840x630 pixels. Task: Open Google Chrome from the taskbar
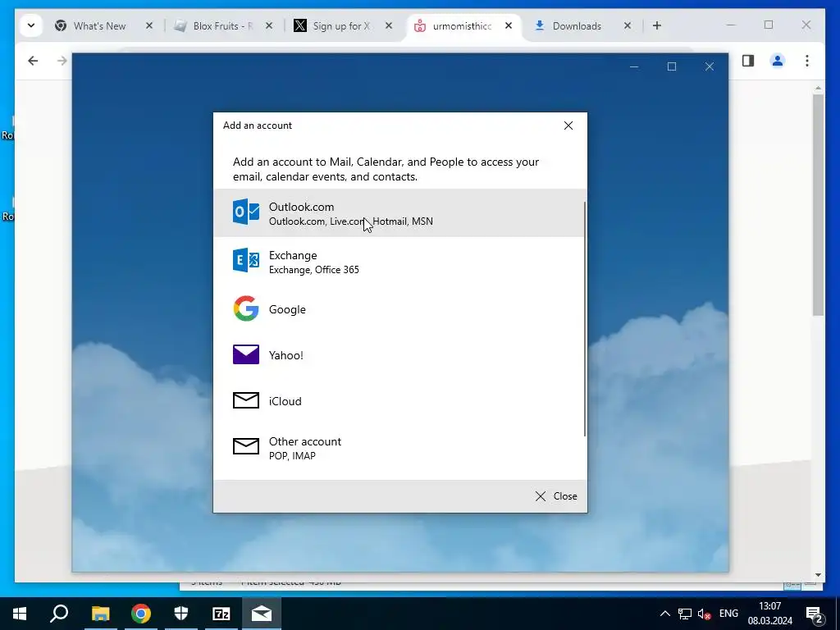pyautogui.click(x=141, y=614)
